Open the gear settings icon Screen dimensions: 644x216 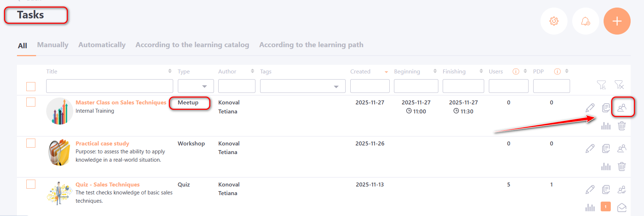pos(554,21)
